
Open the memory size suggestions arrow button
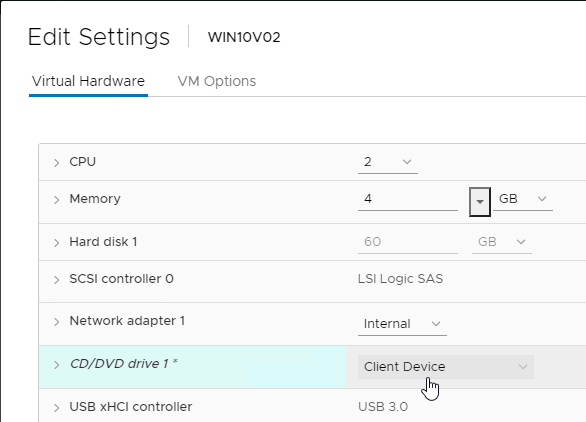click(x=480, y=202)
